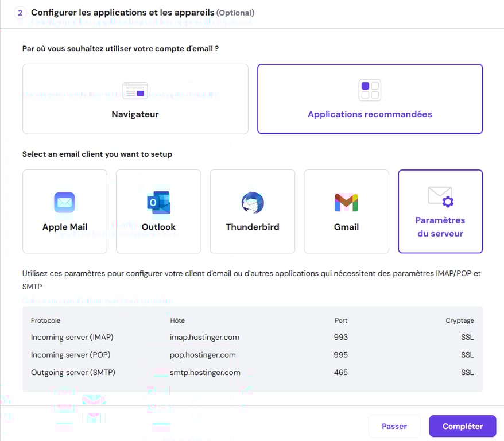Select the Outlook email client icon
Image resolution: width=504 pixels, height=441 pixels.
pyautogui.click(x=158, y=202)
